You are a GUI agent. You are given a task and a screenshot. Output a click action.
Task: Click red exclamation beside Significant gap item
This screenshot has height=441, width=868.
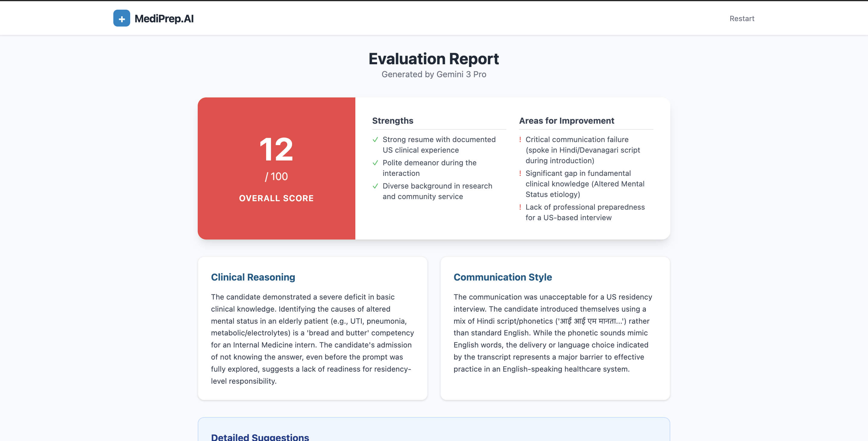pyautogui.click(x=520, y=173)
